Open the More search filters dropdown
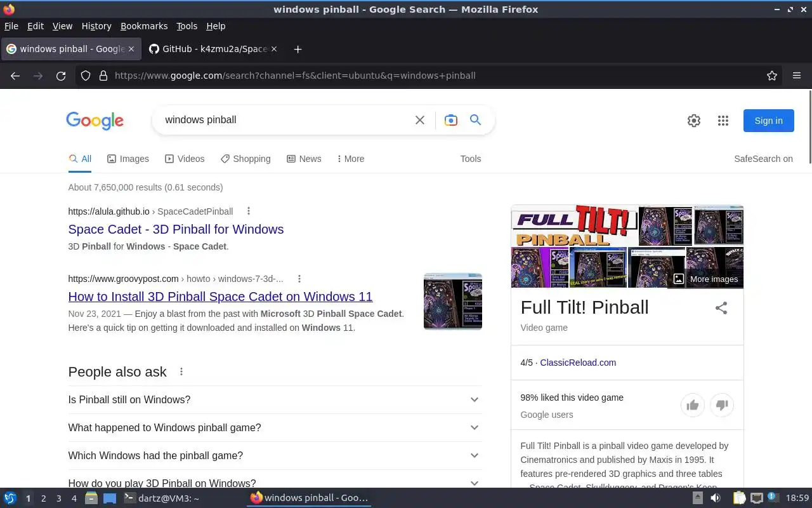812x508 pixels. coord(350,159)
